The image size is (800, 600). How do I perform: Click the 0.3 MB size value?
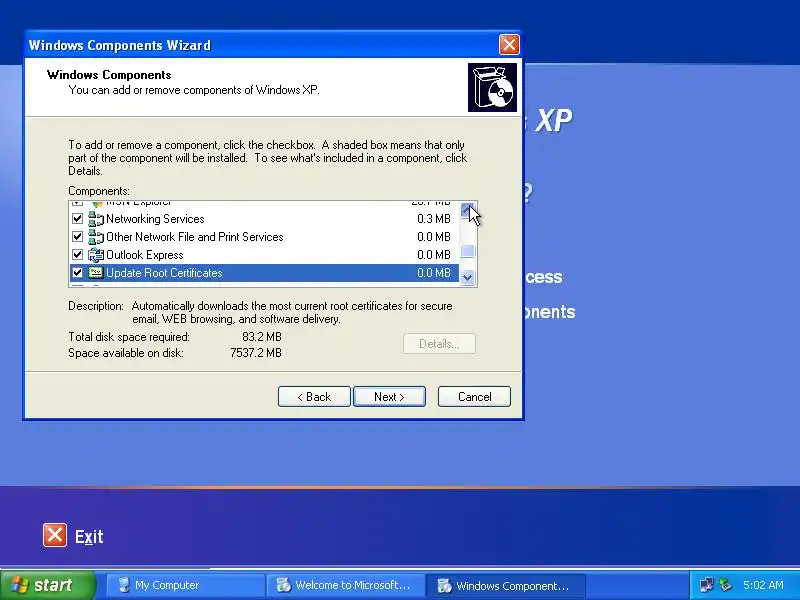pyautogui.click(x=434, y=219)
